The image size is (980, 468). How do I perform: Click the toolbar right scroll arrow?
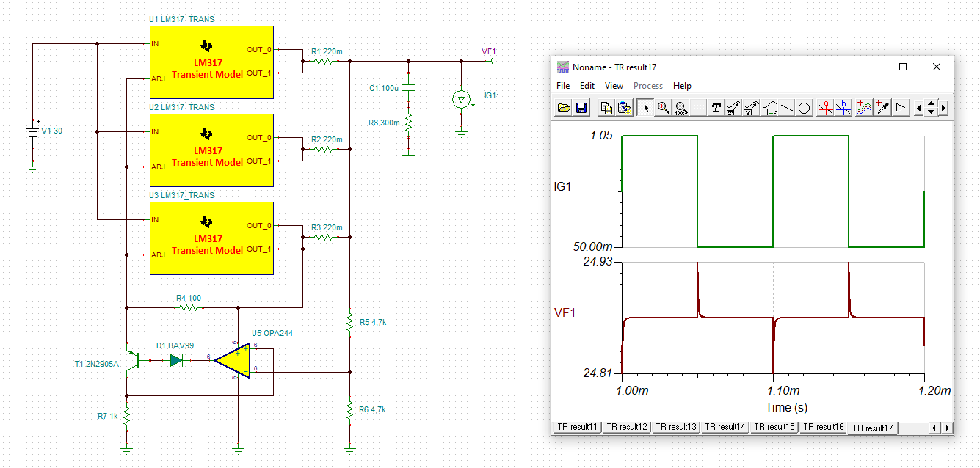coord(943,108)
